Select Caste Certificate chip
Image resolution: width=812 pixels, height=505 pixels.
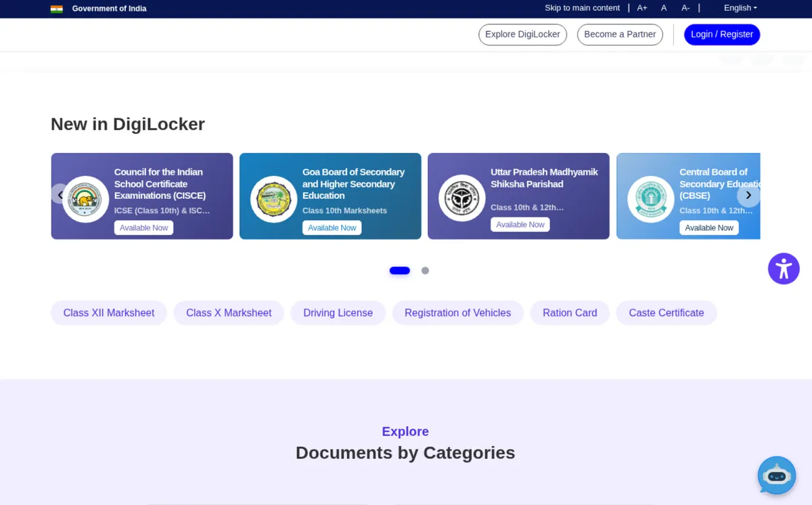pyautogui.click(x=667, y=313)
